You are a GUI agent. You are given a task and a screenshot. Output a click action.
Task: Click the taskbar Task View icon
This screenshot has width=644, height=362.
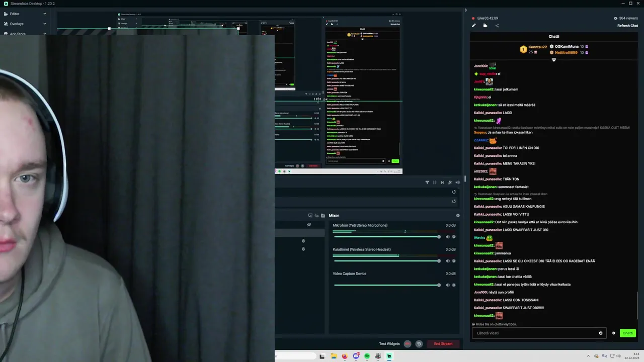coord(322,356)
